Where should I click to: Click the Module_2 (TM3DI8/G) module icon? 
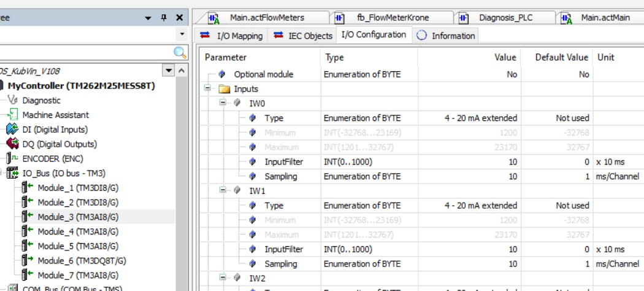(28, 202)
